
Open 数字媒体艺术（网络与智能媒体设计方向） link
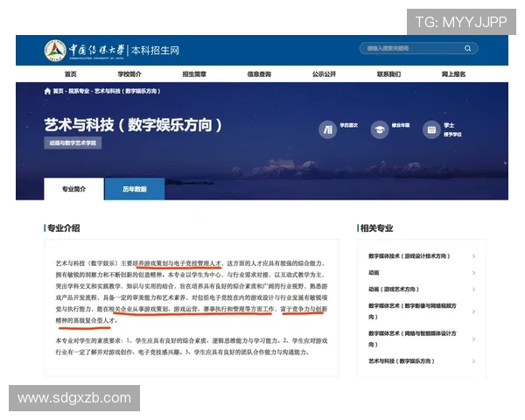pyautogui.click(x=412, y=339)
